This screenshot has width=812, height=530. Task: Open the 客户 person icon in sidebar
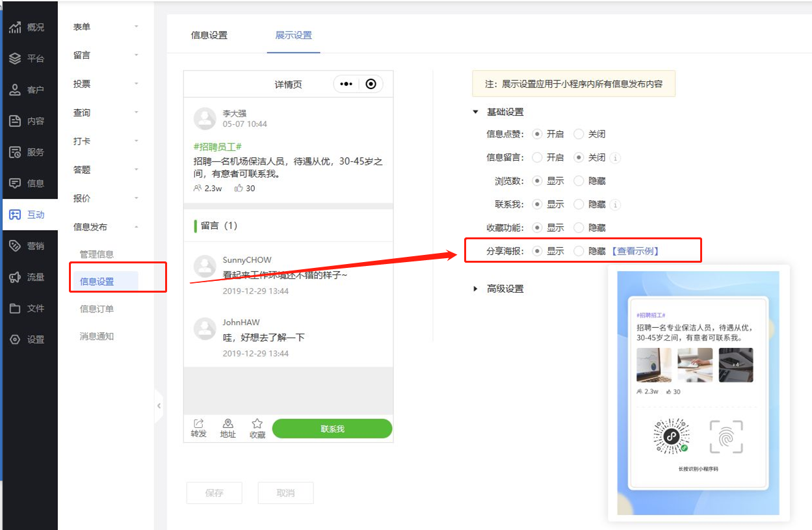(x=15, y=90)
